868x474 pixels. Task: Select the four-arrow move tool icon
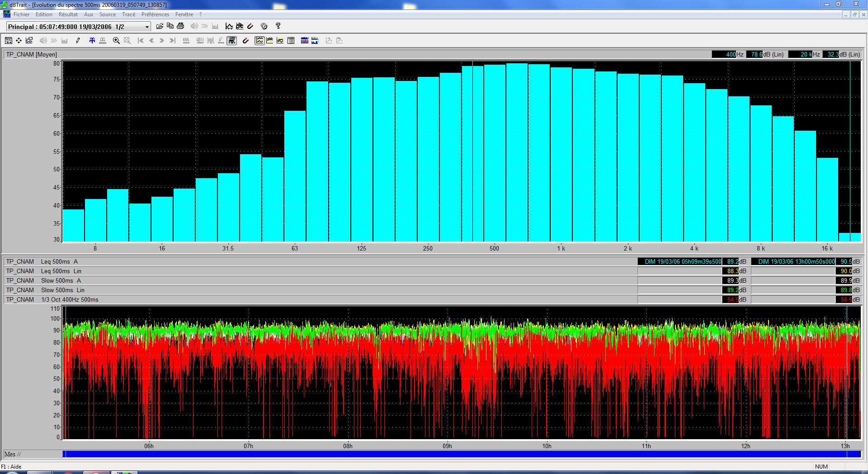[x=19, y=41]
